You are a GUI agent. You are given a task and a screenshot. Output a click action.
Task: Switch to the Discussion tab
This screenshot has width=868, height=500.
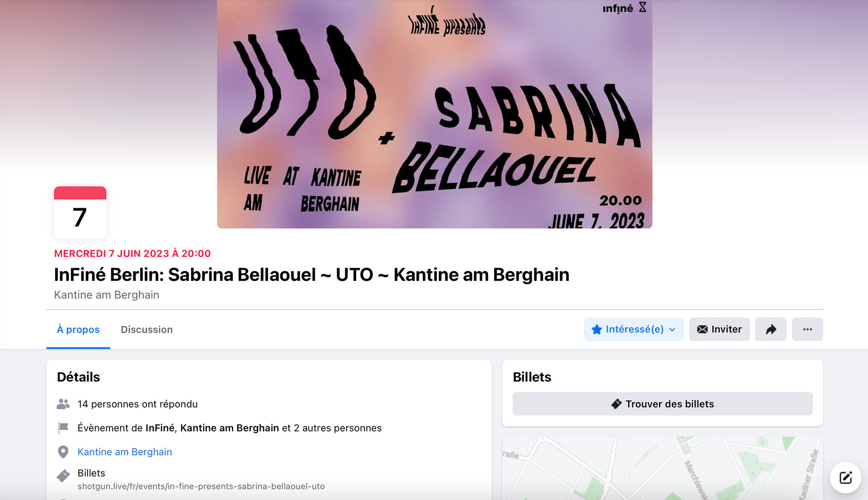click(x=146, y=329)
